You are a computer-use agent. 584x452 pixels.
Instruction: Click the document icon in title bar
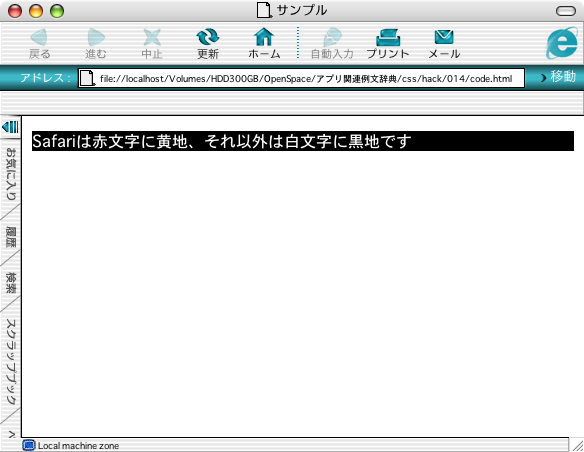[x=264, y=10]
